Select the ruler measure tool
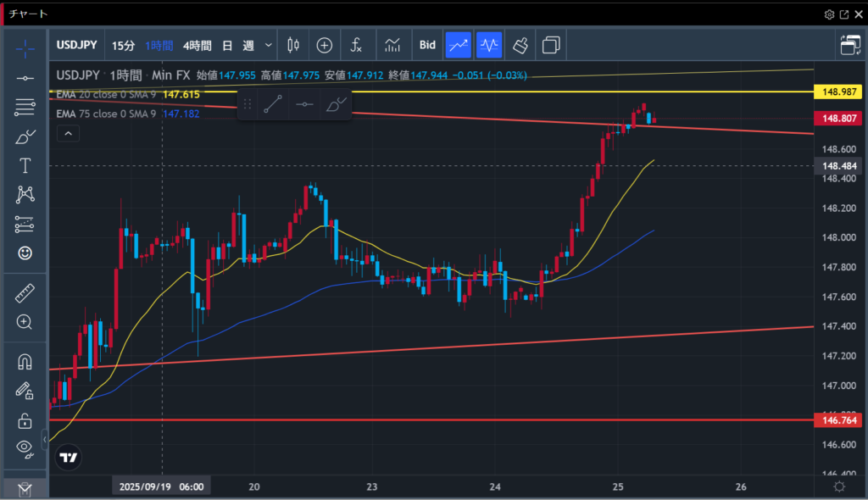The width and height of the screenshot is (868, 500). 25,293
